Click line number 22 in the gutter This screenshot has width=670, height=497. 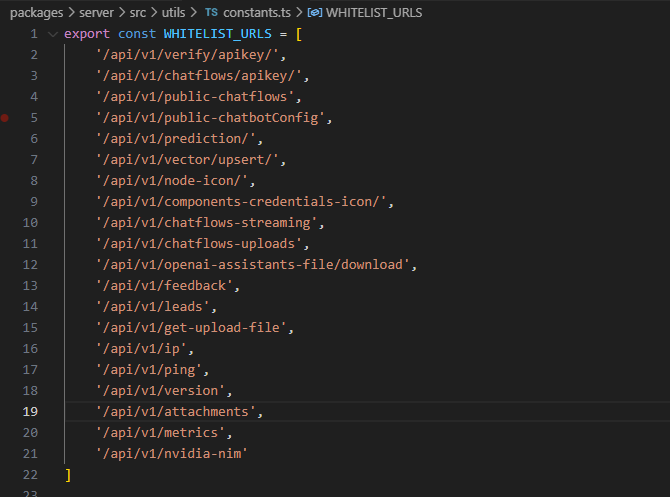pyautogui.click(x=30, y=474)
